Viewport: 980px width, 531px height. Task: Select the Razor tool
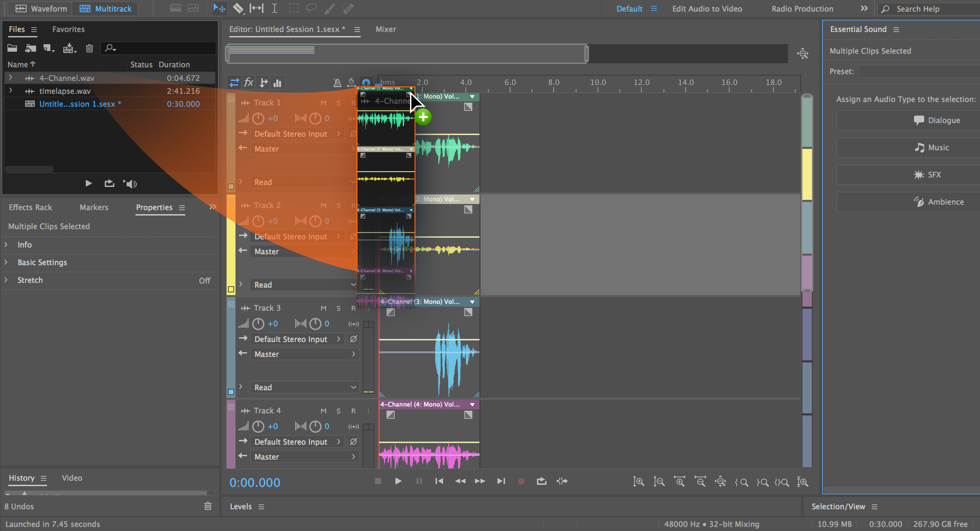point(238,8)
